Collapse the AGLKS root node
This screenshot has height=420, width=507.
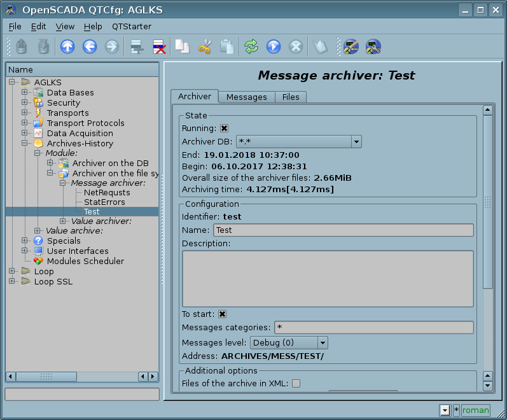pyautogui.click(x=12, y=82)
